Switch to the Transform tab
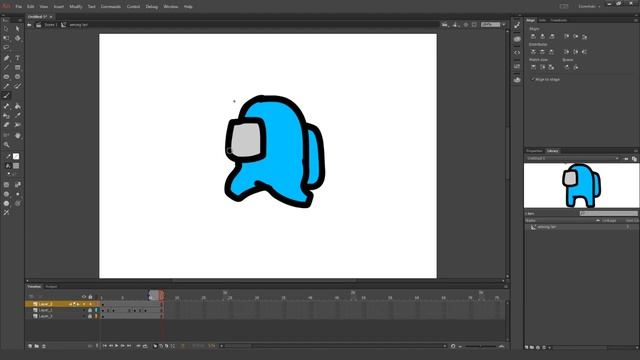Screen dimensions: 640x360 (558, 20)
